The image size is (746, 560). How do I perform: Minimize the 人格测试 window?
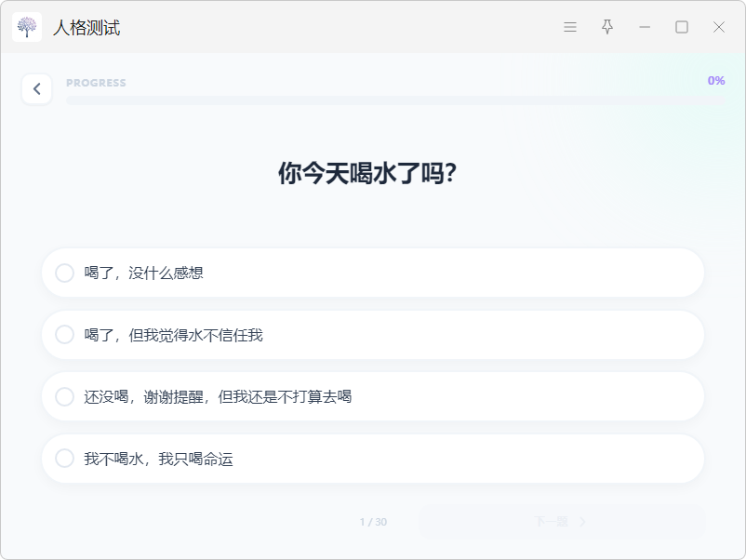click(x=645, y=27)
